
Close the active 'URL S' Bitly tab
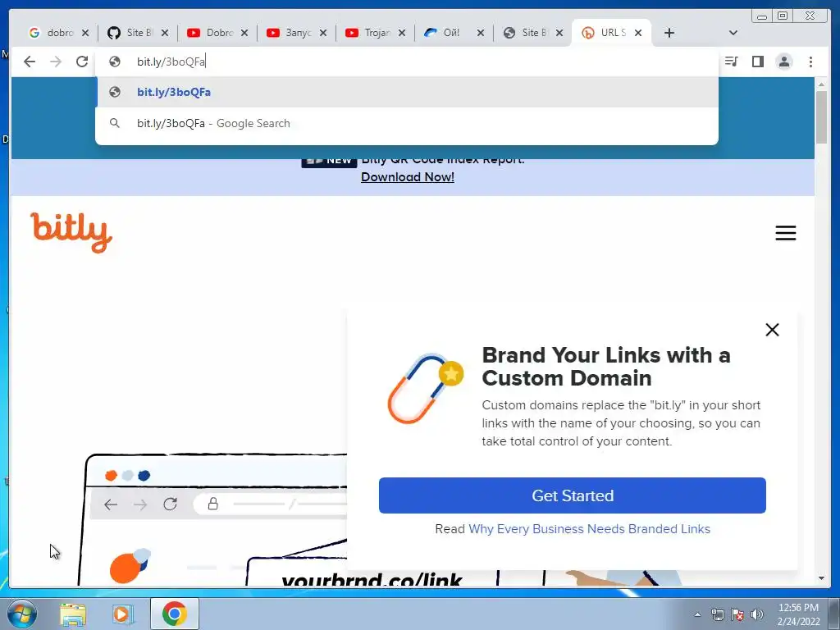tap(638, 33)
